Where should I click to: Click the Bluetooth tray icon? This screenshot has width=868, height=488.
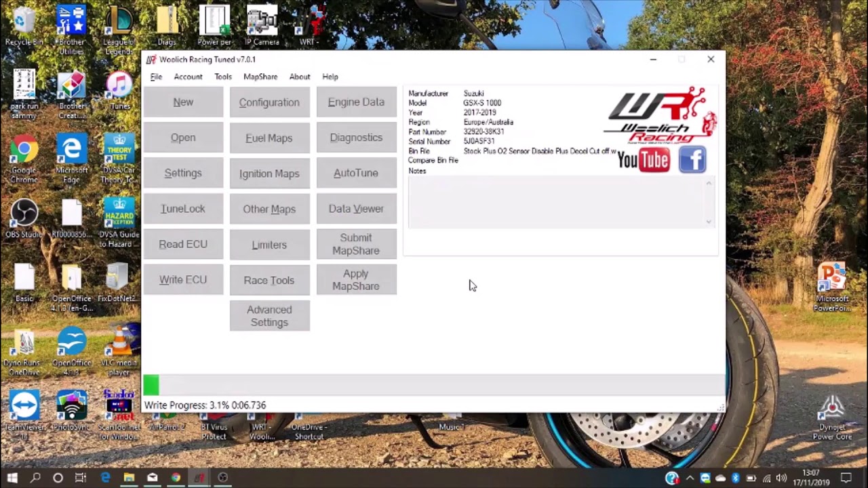point(736,478)
